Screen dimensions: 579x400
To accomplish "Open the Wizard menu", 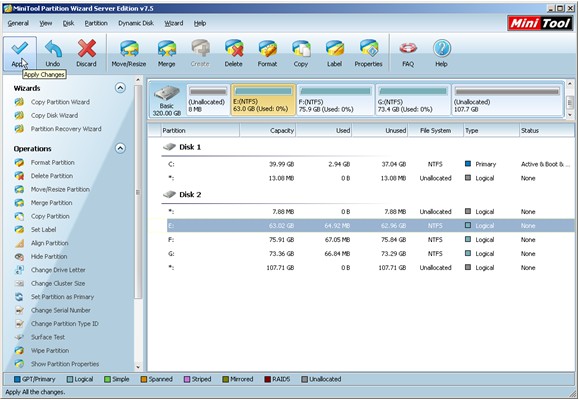I will coord(174,23).
